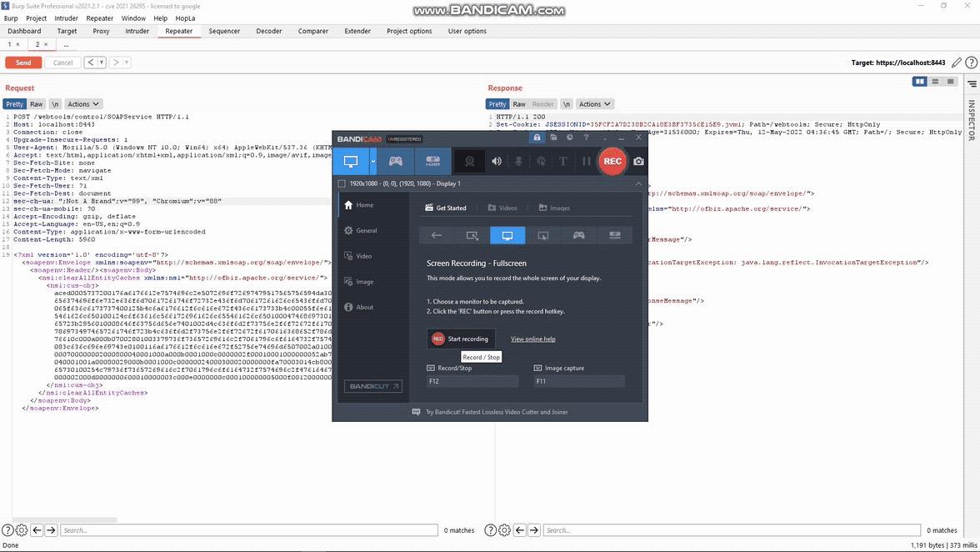Open search settings gear in Request pane
980x552 pixels.
[22, 530]
